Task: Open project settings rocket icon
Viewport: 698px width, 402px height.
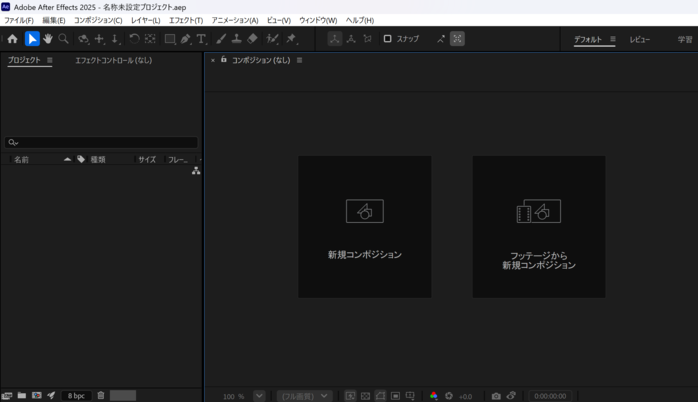Action: 51,395
